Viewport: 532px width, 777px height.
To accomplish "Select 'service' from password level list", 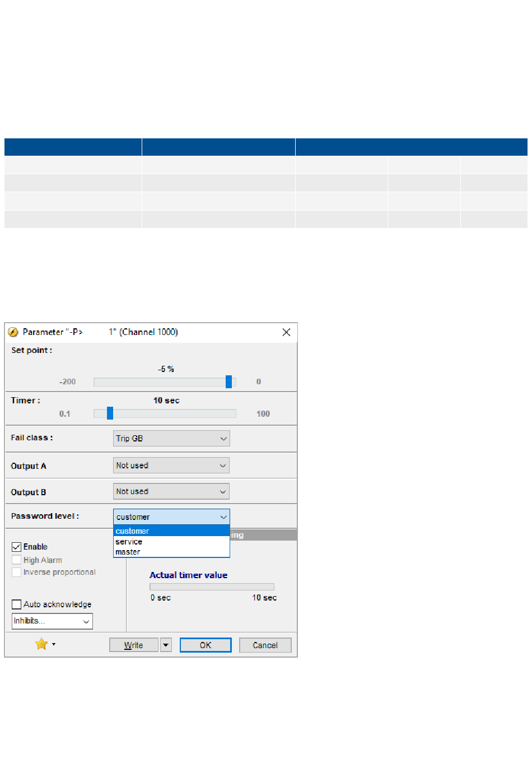I will (x=129, y=542).
